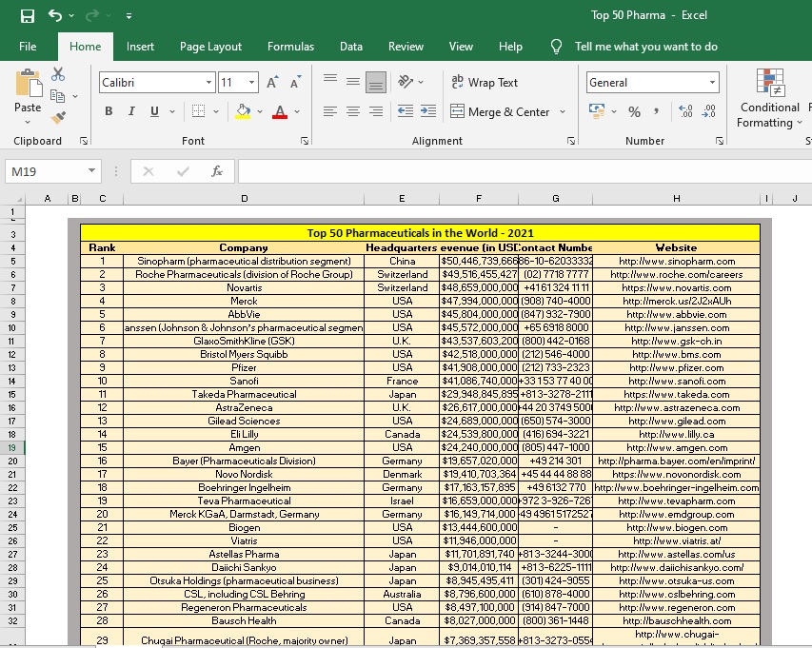Click Merge & Center
The width and height of the screenshot is (812, 648).
pos(500,111)
